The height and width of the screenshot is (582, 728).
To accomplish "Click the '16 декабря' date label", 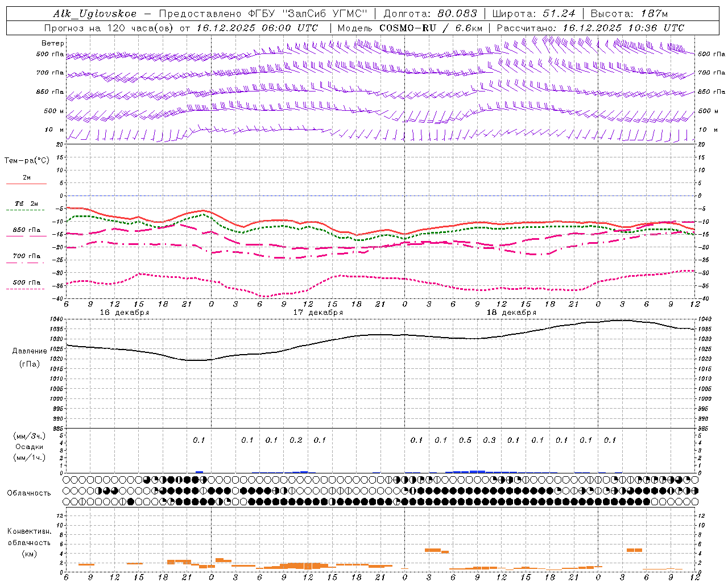I will 125,313.
